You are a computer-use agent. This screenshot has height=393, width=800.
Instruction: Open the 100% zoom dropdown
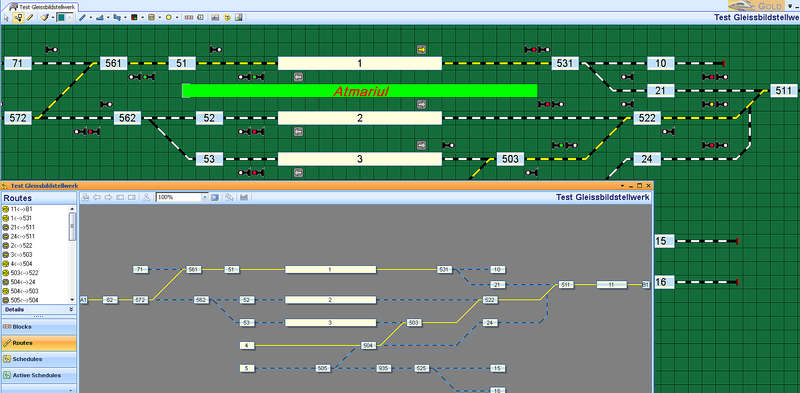click(x=205, y=196)
